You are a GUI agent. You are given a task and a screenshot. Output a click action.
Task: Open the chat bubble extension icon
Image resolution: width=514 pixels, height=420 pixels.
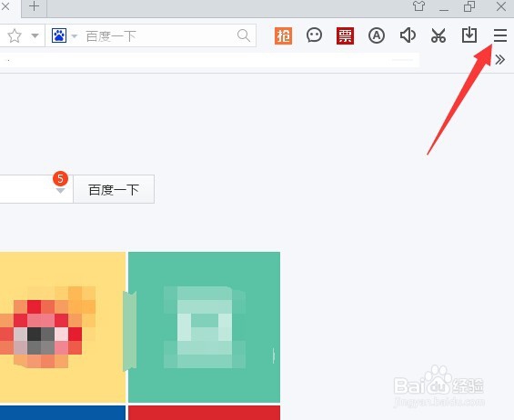[314, 35]
